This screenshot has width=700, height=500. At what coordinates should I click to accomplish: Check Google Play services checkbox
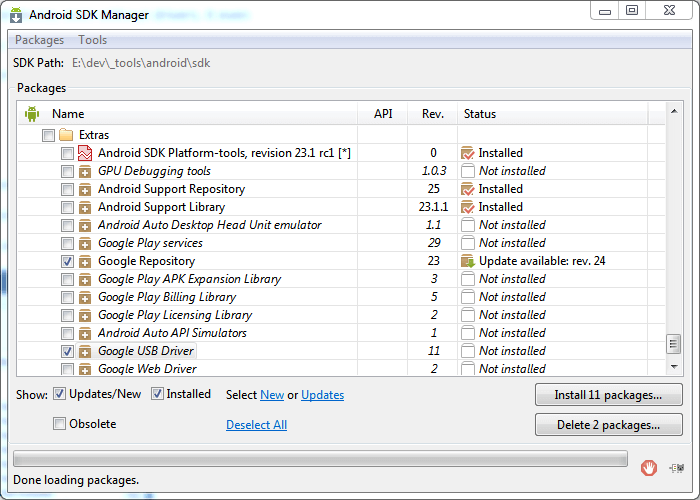click(67, 243)
